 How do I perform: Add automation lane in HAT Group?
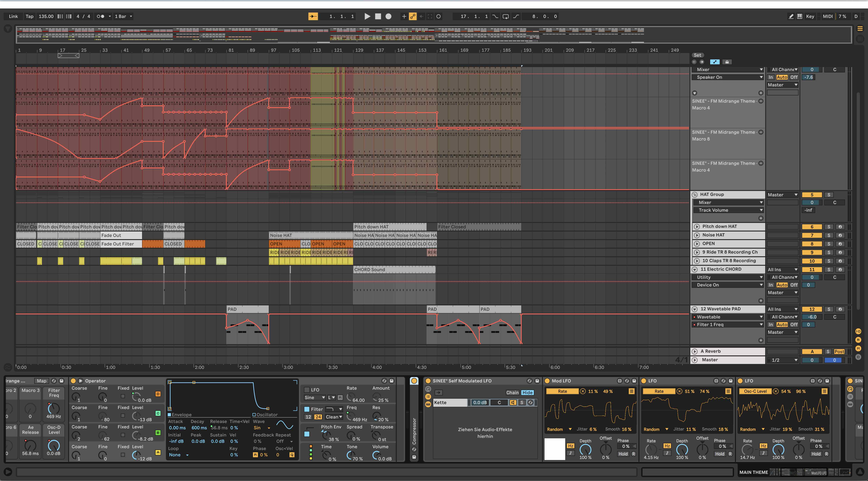click(x=761, y=218)
